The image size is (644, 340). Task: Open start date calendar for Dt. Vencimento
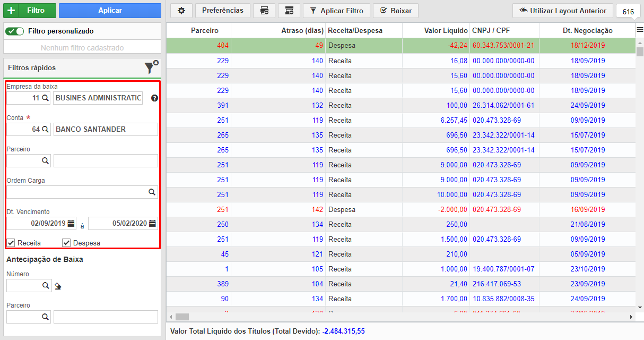tap(71, 224)
